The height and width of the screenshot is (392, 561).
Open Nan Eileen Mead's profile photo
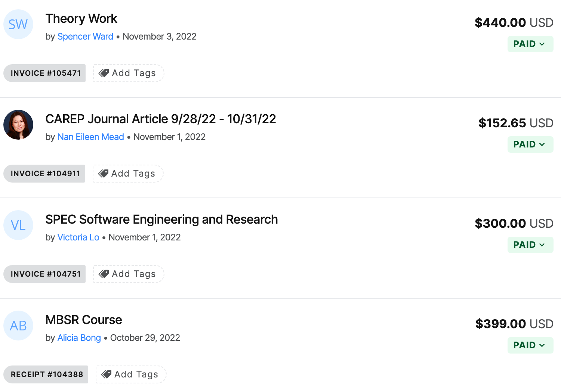point(18,125)
